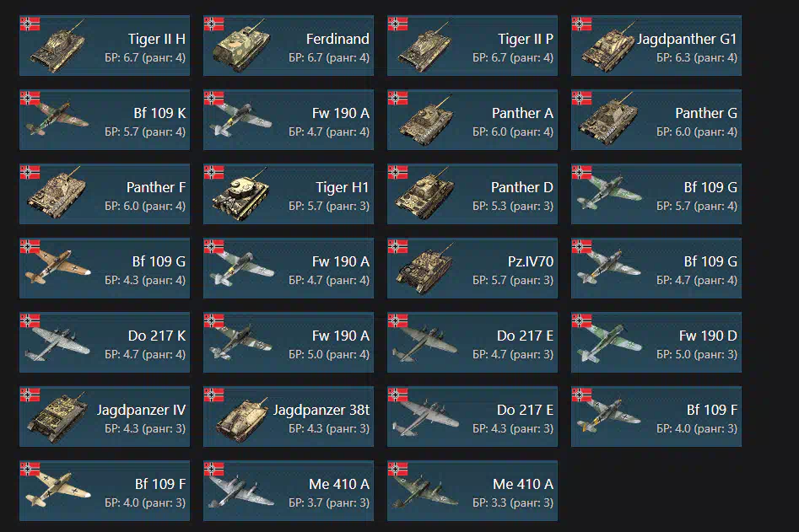Open the Panther G card
The height and width of the screenshot is (532, 799).
(656, 121)
